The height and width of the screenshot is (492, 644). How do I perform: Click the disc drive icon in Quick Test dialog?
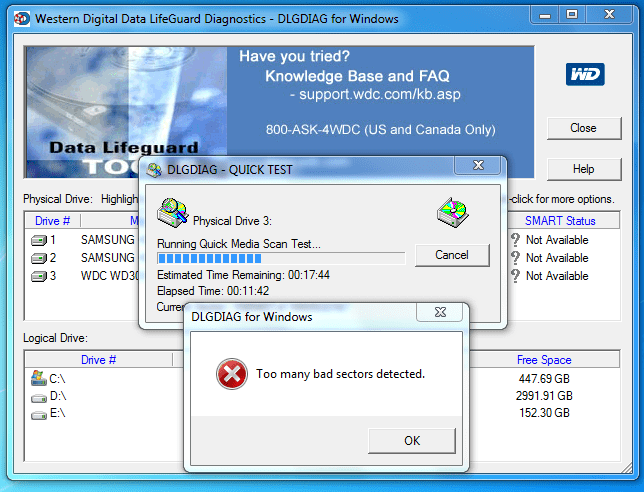(453, 212)
